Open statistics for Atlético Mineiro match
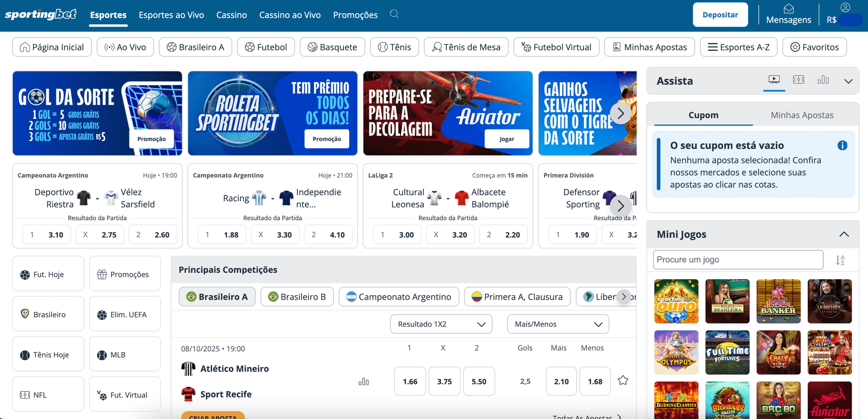The width and height of the screenshot is (868, 419). (364, 382)
